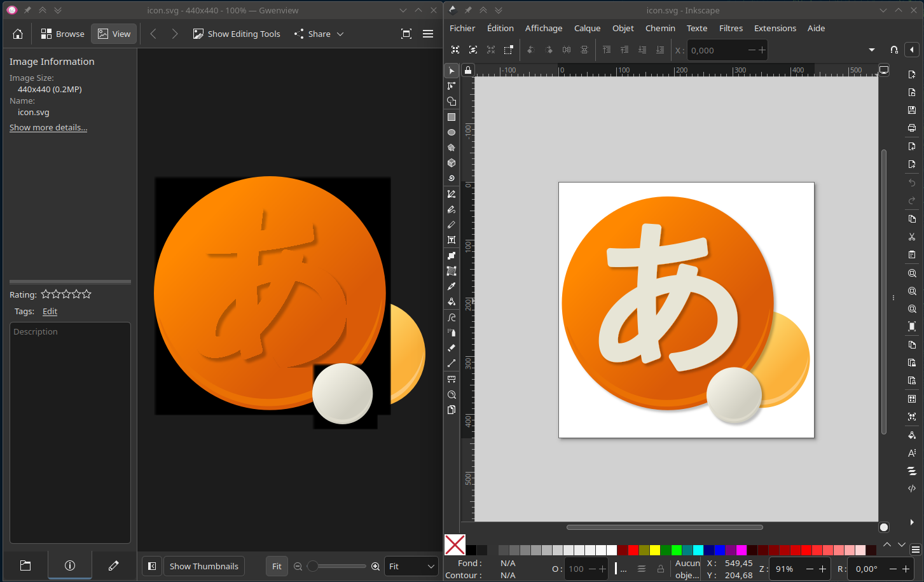Open the Share dropdown in Gwenview
The width and height of the screenshot is (924, 582).
point(319,34)
